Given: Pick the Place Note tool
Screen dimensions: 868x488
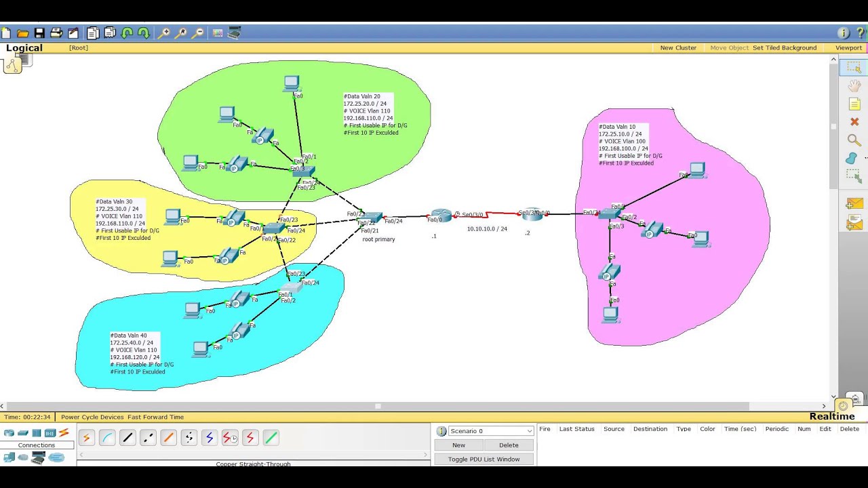Looking at the screenshot, I should [x=854, y=104].
